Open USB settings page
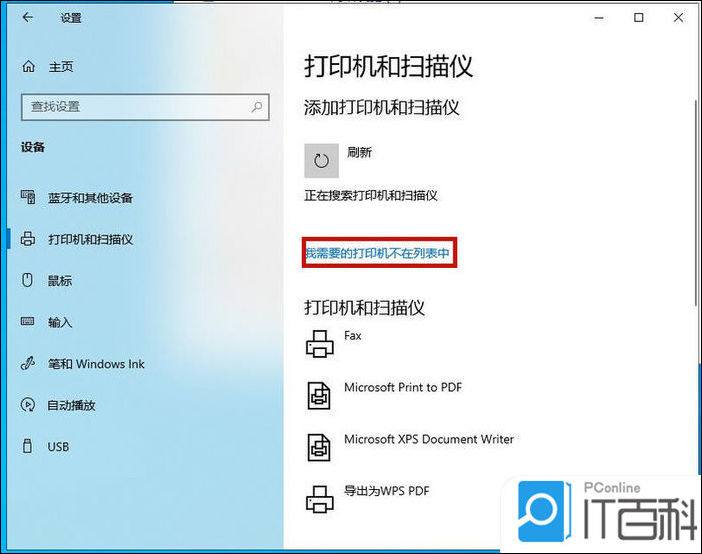This screenshot has height=554, width=702. (58, 447)
